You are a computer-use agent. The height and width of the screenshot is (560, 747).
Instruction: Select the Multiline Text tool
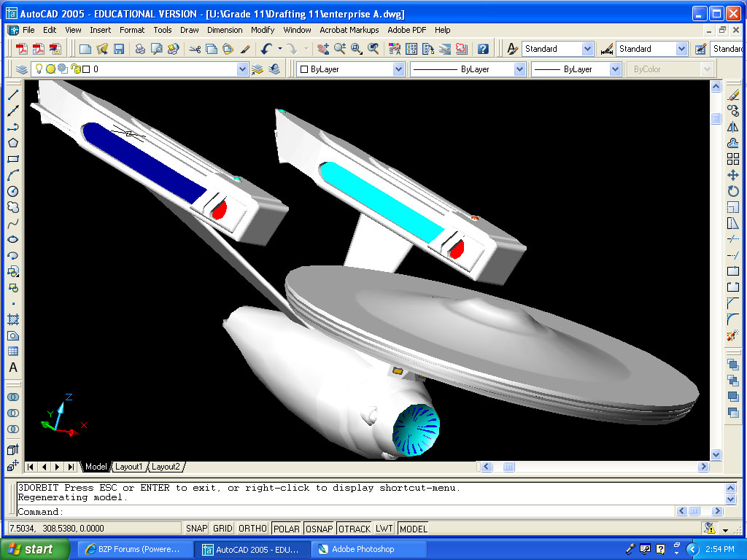pyautogui.click(x=13, y=367)
